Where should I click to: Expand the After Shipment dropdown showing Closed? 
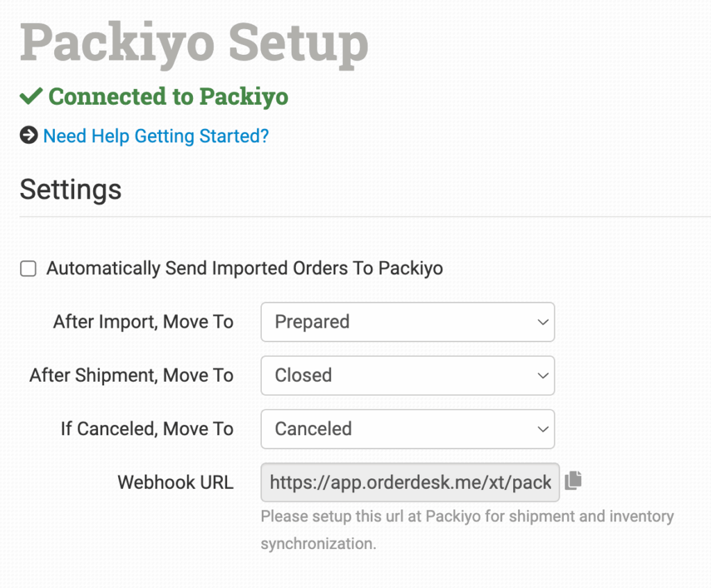click(x=407, y=376)
